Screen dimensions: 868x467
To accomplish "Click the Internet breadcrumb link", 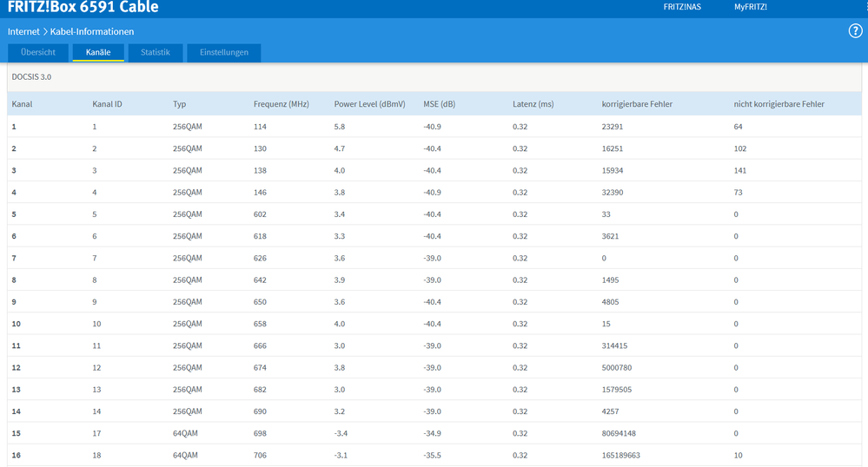I will (x=23, y=31).
